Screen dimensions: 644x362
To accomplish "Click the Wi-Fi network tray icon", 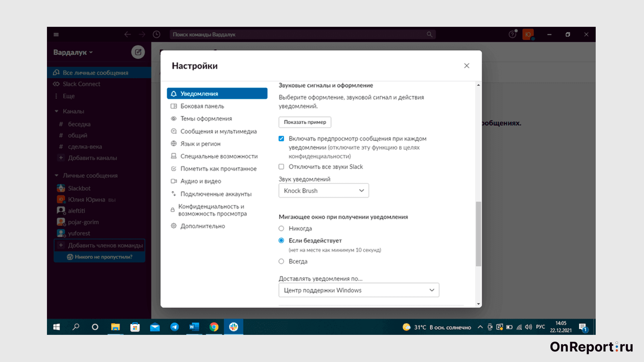I will point(519,327).
